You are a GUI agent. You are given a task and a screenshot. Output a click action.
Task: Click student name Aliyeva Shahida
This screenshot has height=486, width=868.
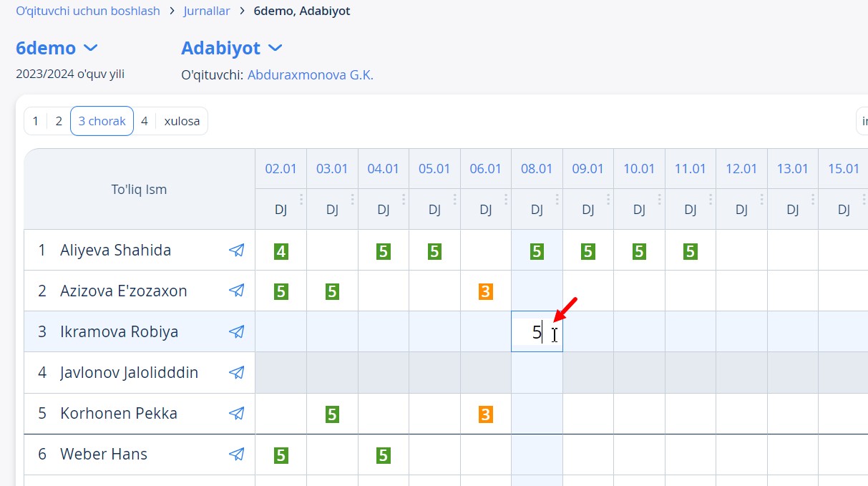[116, 251]
